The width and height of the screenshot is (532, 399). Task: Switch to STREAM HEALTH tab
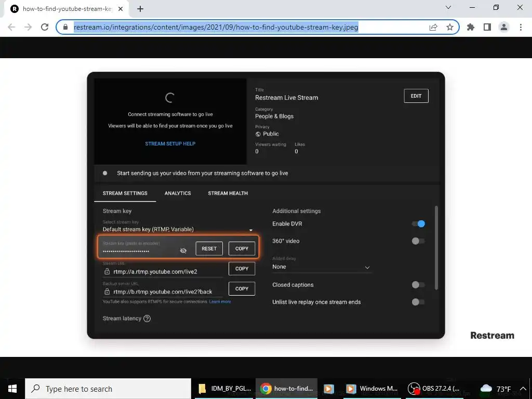click(x=228, y=193)
